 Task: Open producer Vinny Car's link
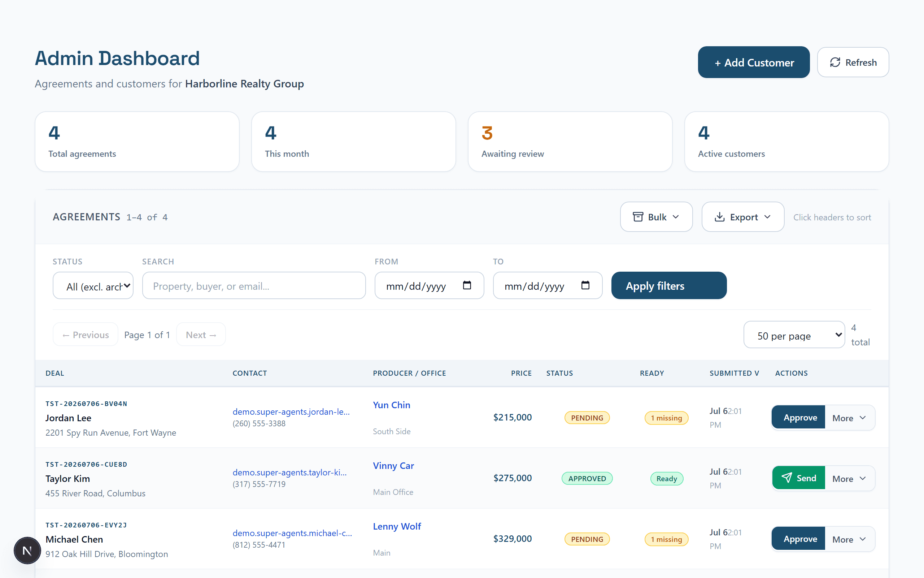[393, 466]
